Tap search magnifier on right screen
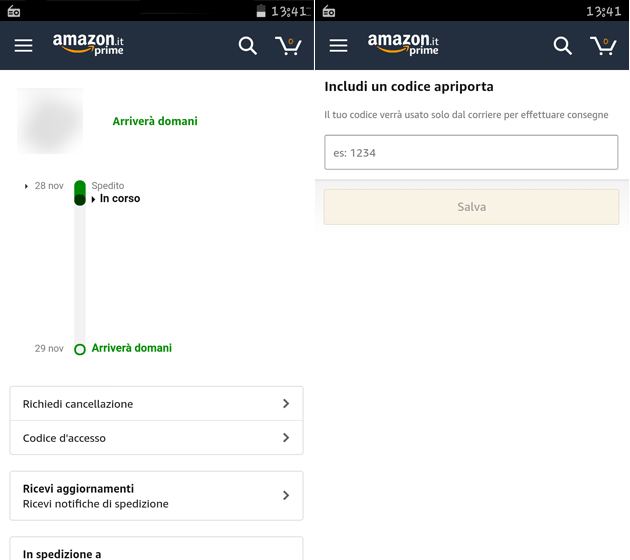630x560 pixels. (x=563, y=46)
